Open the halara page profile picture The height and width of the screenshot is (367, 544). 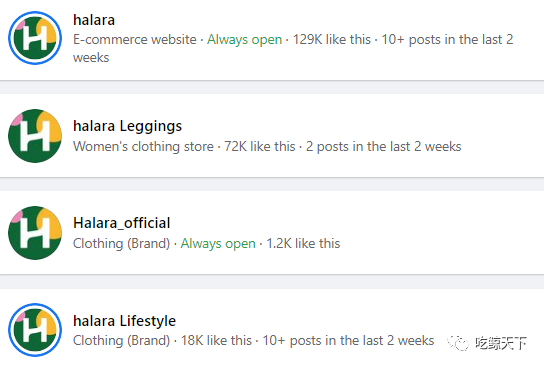(x=35, y=38)
